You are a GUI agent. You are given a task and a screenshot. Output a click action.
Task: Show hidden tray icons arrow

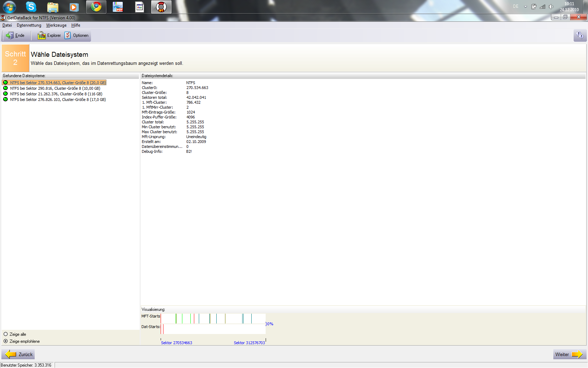tap(525, 7)
